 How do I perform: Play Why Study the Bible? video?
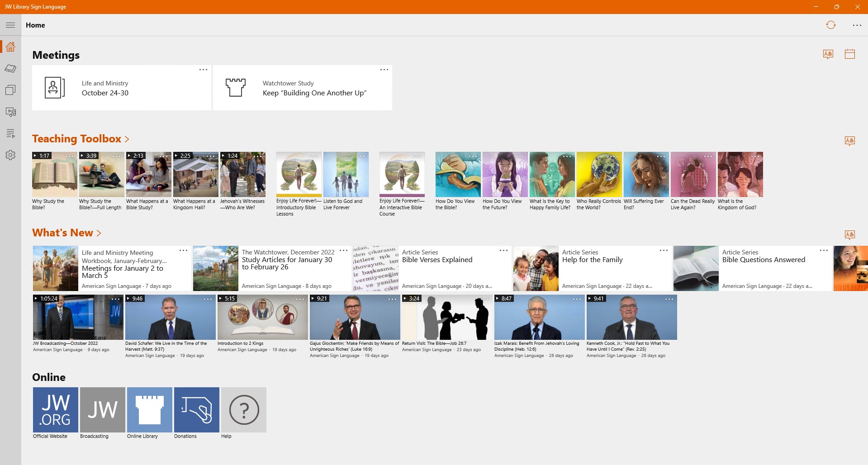(55, 174)
